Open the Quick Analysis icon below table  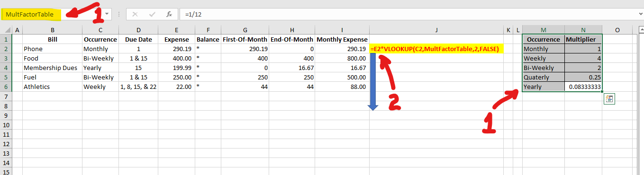[609, 99]
